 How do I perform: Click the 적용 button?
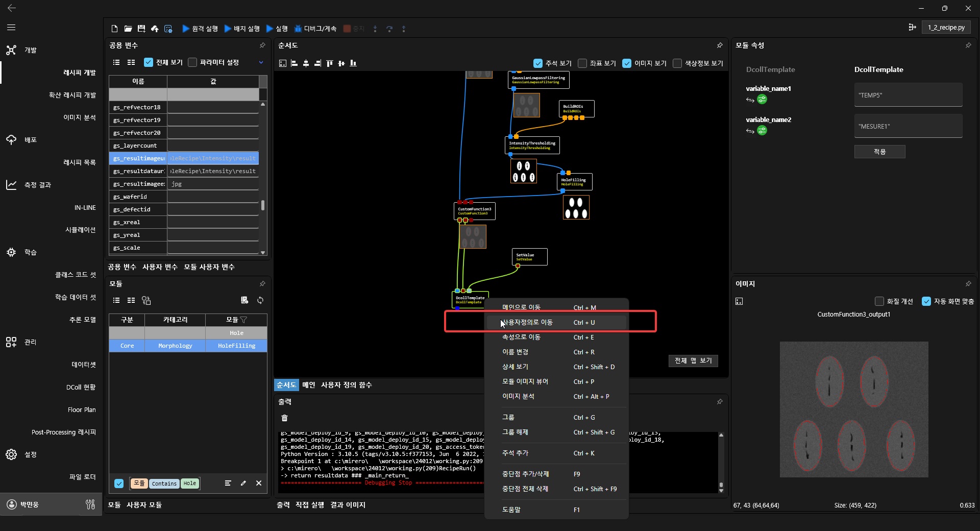click(879, 152)
